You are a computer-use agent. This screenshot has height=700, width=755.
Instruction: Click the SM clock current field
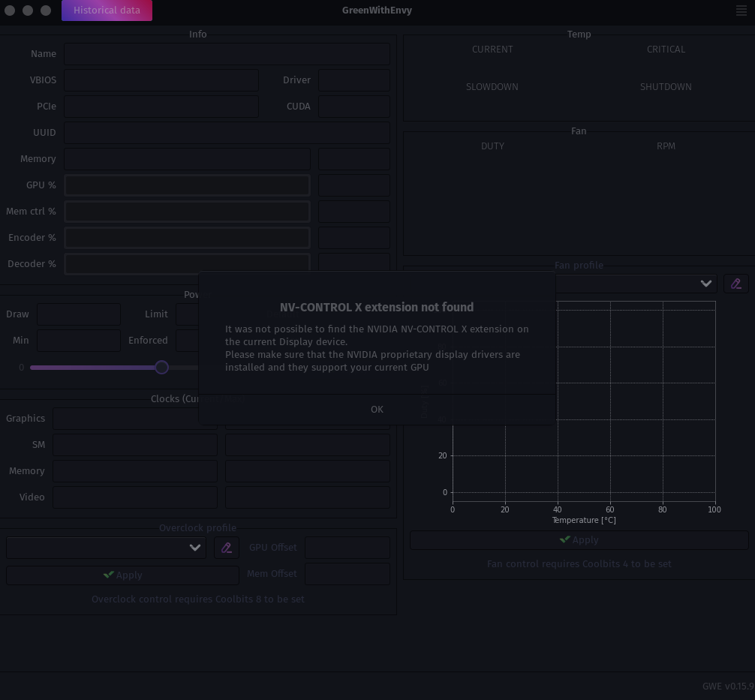(x=135, y=445)
